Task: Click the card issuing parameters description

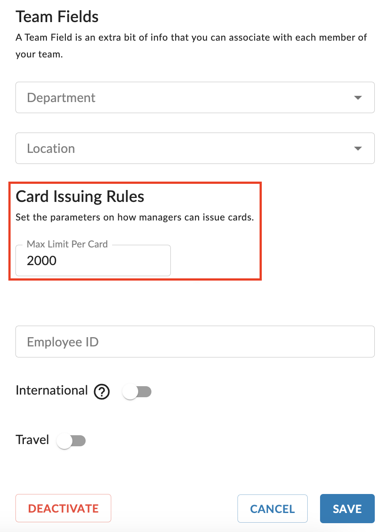Action: click(x=135, y=218)
